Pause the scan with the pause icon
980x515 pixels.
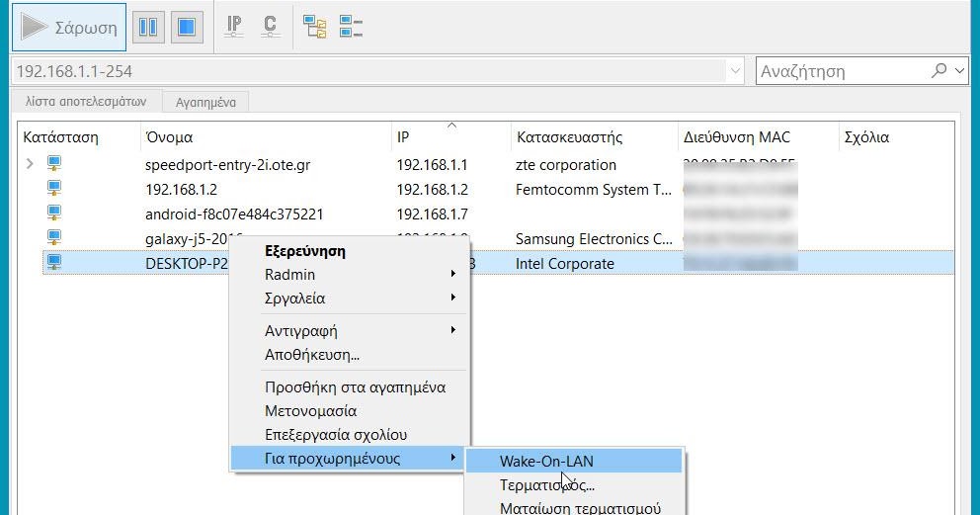(x=148, y=27)
